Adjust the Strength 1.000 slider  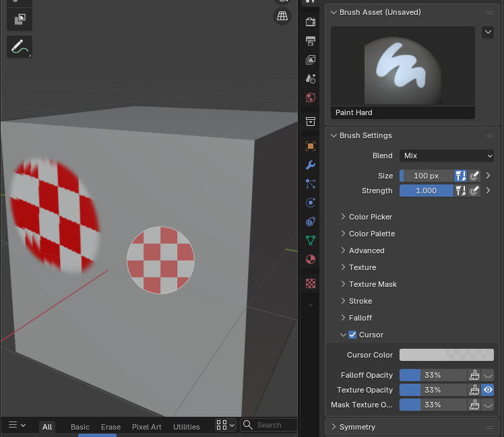coord(427,191)
